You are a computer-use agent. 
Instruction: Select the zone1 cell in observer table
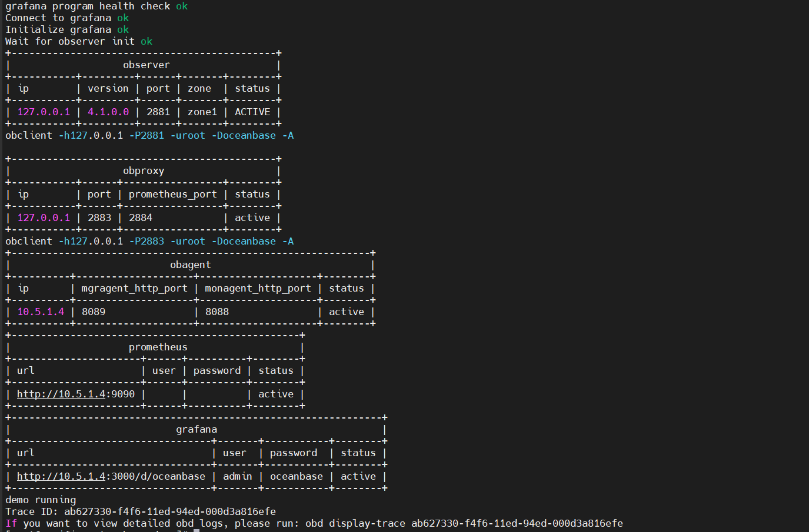(202, 112)
